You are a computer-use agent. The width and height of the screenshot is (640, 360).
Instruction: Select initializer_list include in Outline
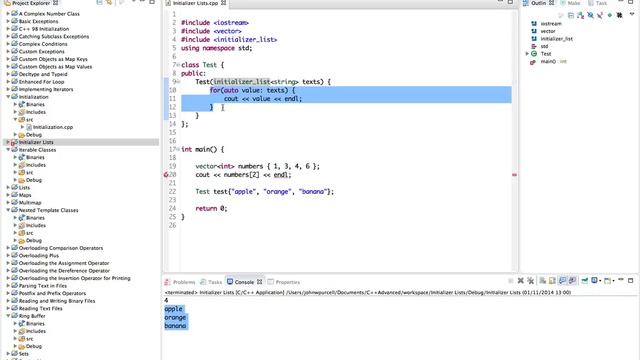pyautogui.click(x=557, y=39)
